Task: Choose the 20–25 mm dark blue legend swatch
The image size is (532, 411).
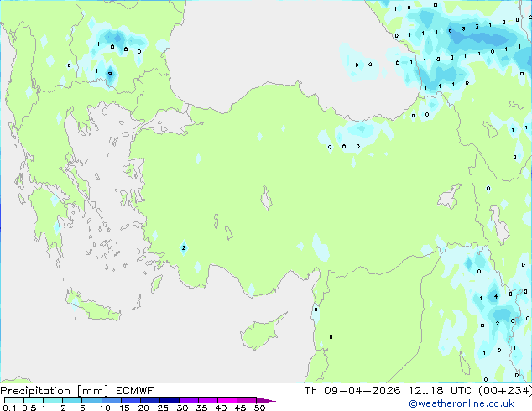Action: (149, 400)
